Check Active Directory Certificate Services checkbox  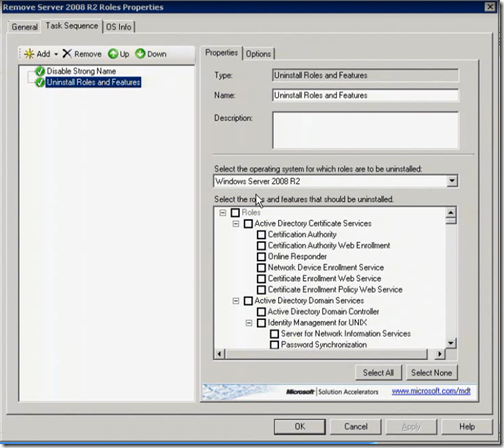click(248, 224)
